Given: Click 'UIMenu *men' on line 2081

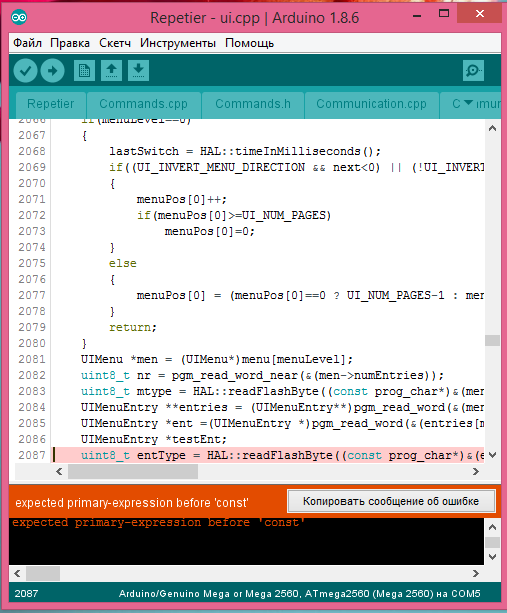Looking at the screenshot, I should tap(120, 360).
